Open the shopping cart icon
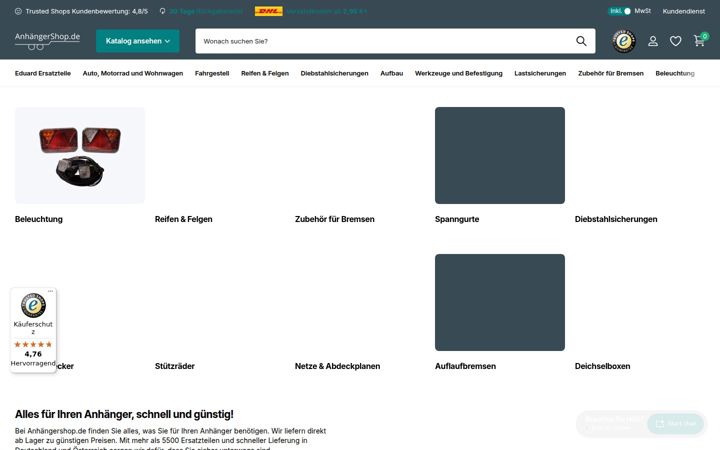 click(699, 41)
